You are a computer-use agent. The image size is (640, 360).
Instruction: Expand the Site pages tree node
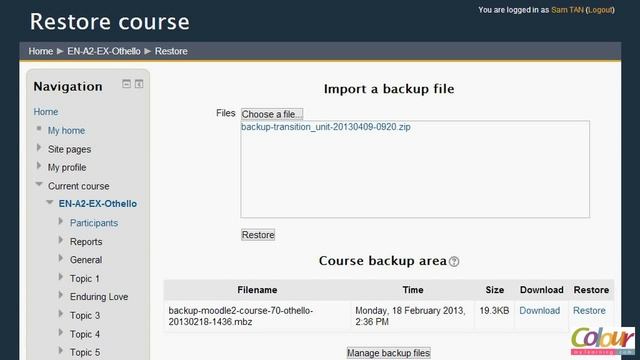pyautogui.click(x=39, y=148)
